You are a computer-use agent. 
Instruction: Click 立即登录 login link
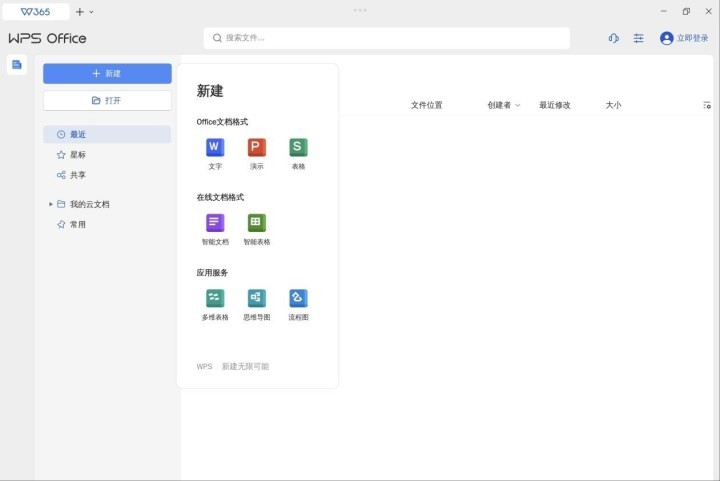coord(692,38)
